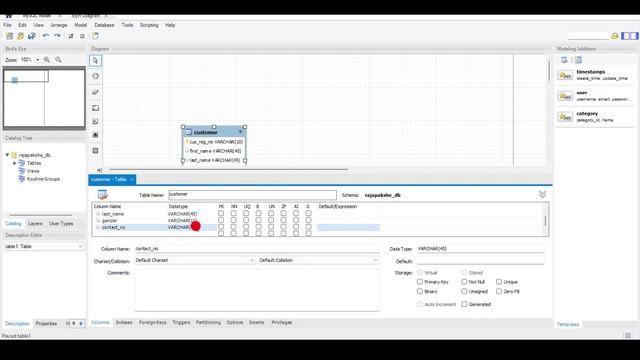
Task: Zoom out the Bird's Eye view
Action: (58, 60)
